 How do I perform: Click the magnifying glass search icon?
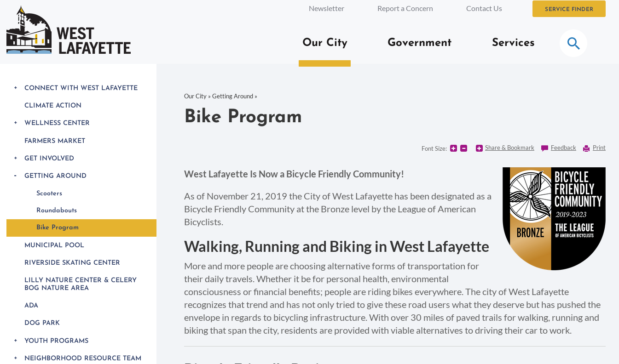tap(573, 43)
